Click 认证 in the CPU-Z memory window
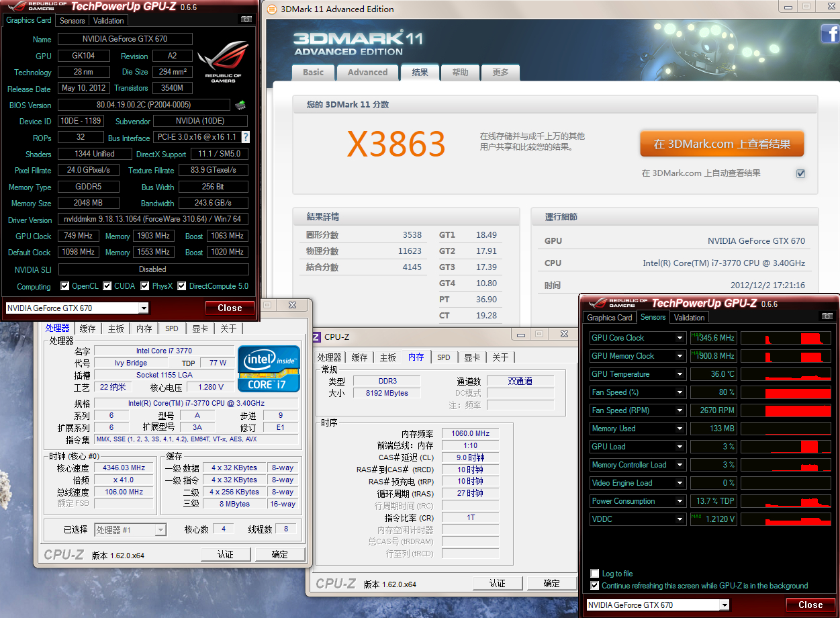The height and width of the screenshot is (618, 840). [x=497, y=583]
